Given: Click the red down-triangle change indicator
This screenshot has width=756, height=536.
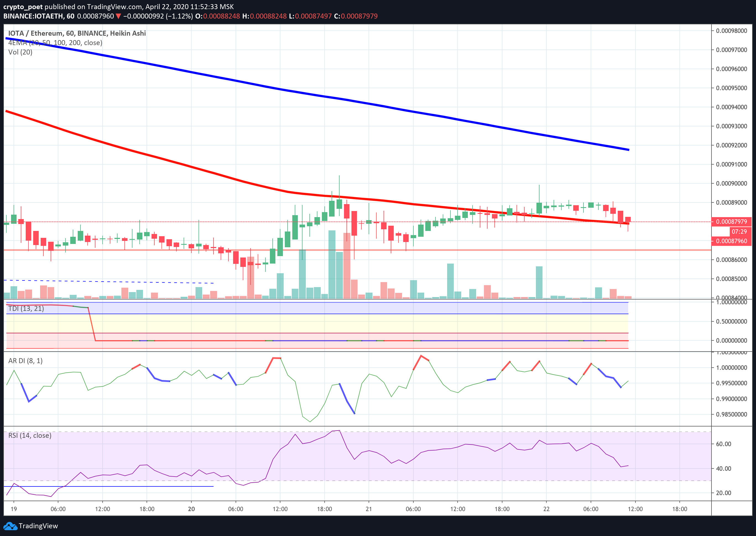Looking at the screenshot, I should (118, 16).
